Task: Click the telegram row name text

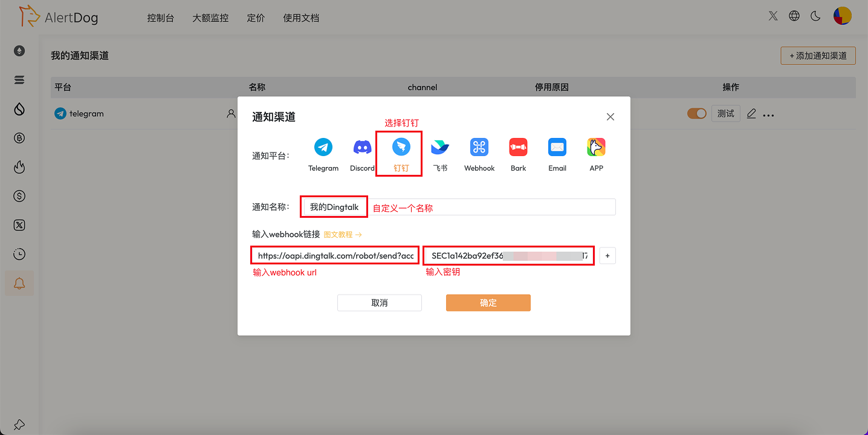Action: pos(86,114)
